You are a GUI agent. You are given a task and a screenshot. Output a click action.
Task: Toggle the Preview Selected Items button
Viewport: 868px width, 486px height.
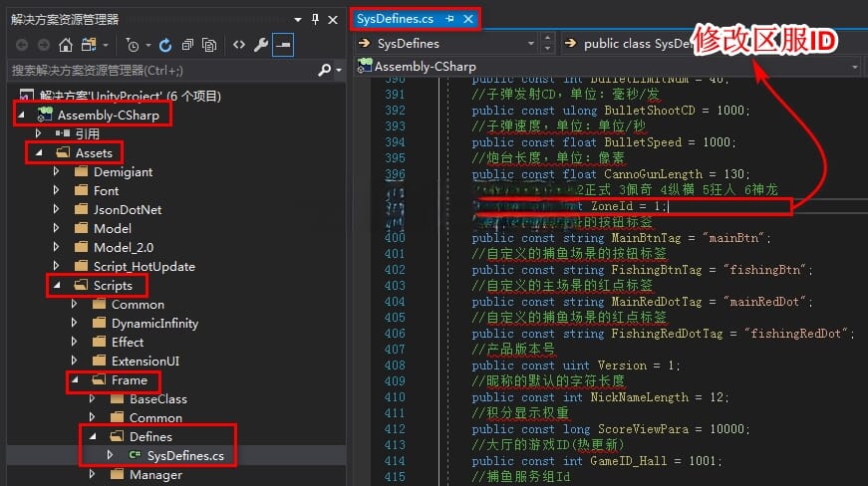pos(284,45)
